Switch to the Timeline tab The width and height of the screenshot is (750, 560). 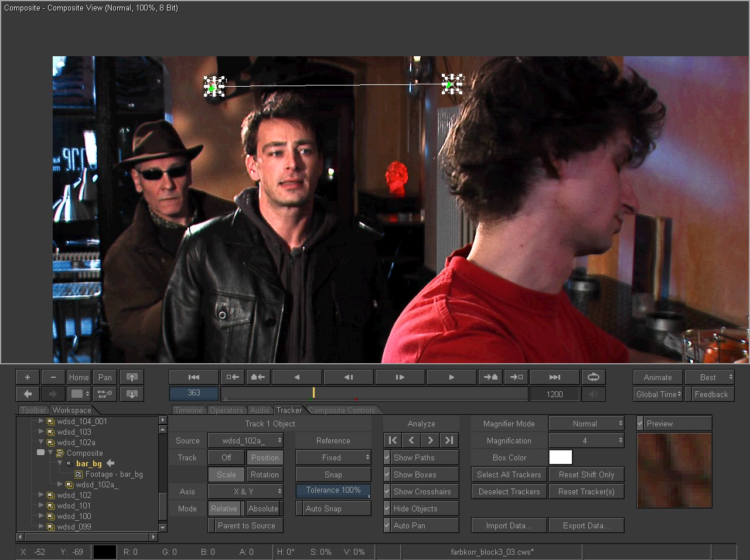pos(188,410)
